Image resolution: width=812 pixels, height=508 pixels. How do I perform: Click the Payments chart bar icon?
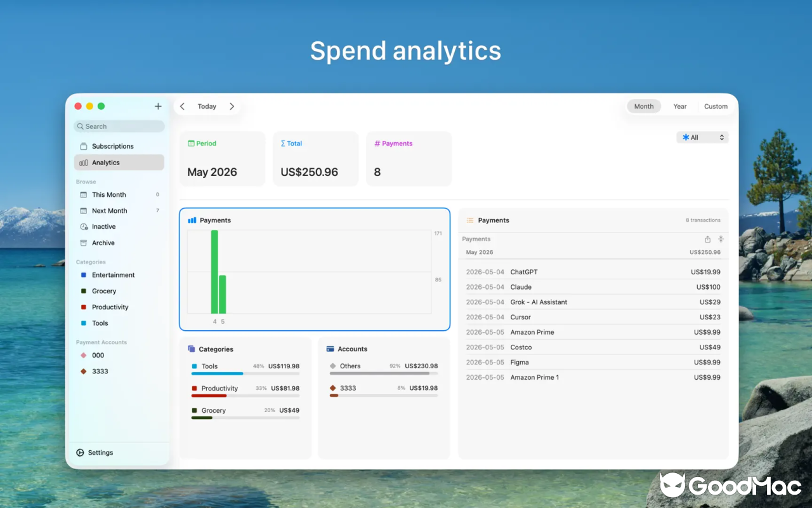pos(192,220)
